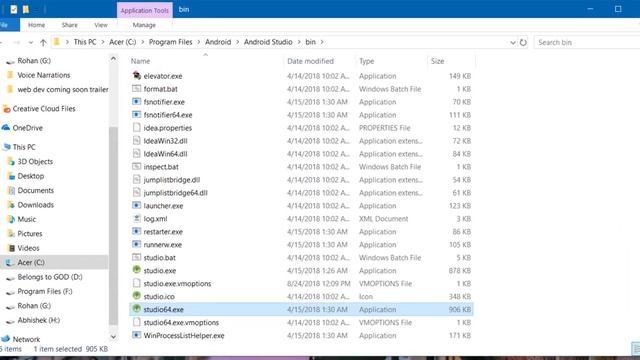
Task: Click the IdeaWin32.dll file icon
Action: click(x=137, y=141)
